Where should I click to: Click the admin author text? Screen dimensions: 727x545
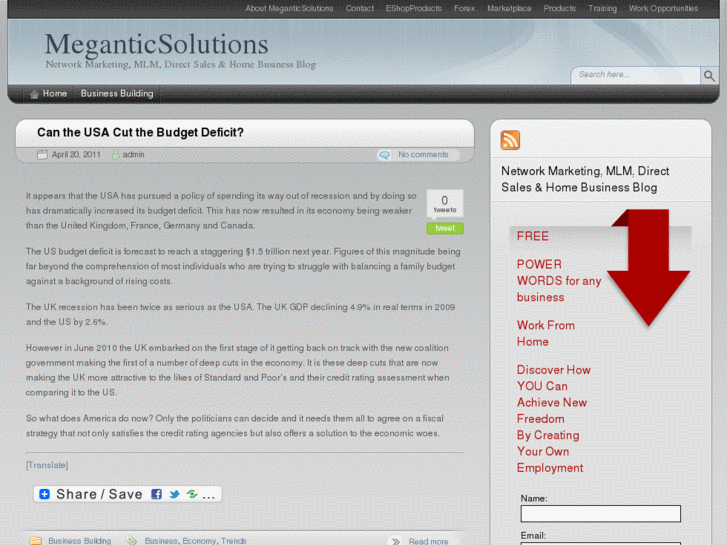(133, 154)
